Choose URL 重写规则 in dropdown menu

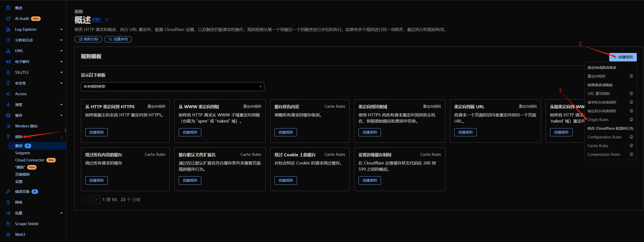coord(598,94)
